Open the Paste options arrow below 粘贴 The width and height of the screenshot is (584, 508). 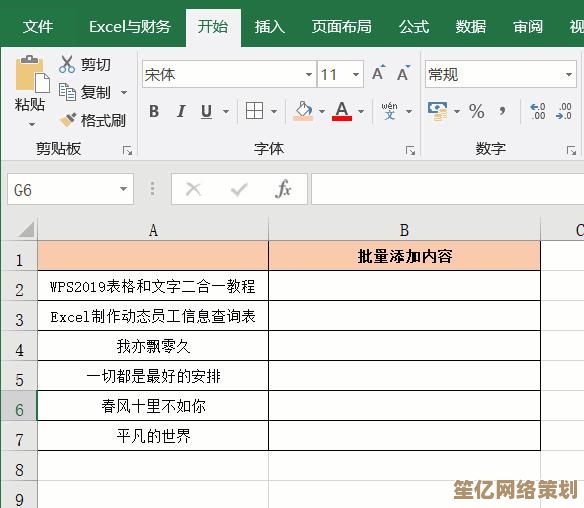click(32, 124)
